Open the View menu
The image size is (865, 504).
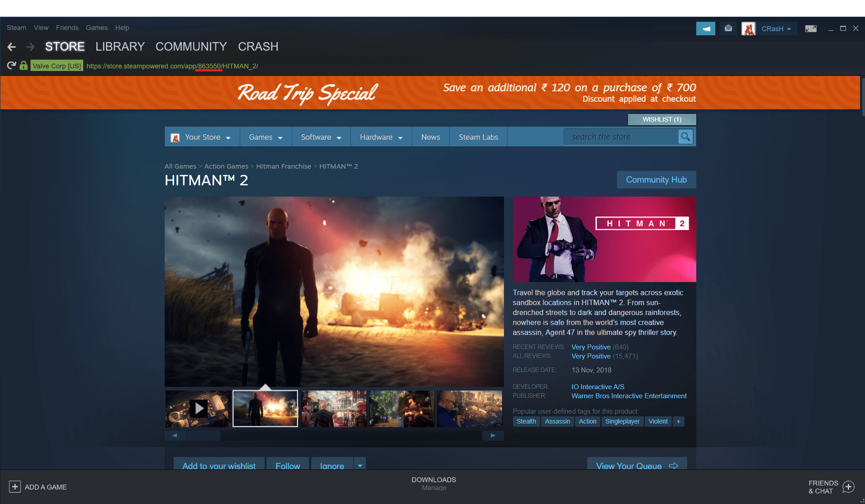41,28
